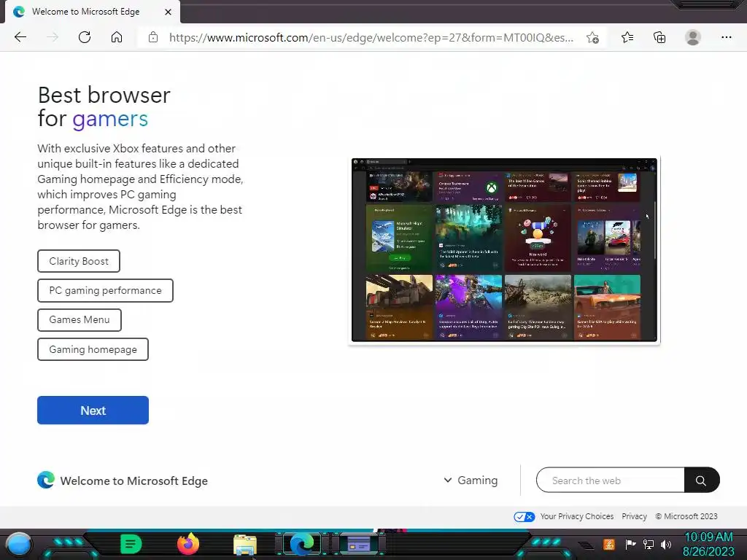Click the blue Next button
This screenshot has width=747, height=560.
point(93,410)
